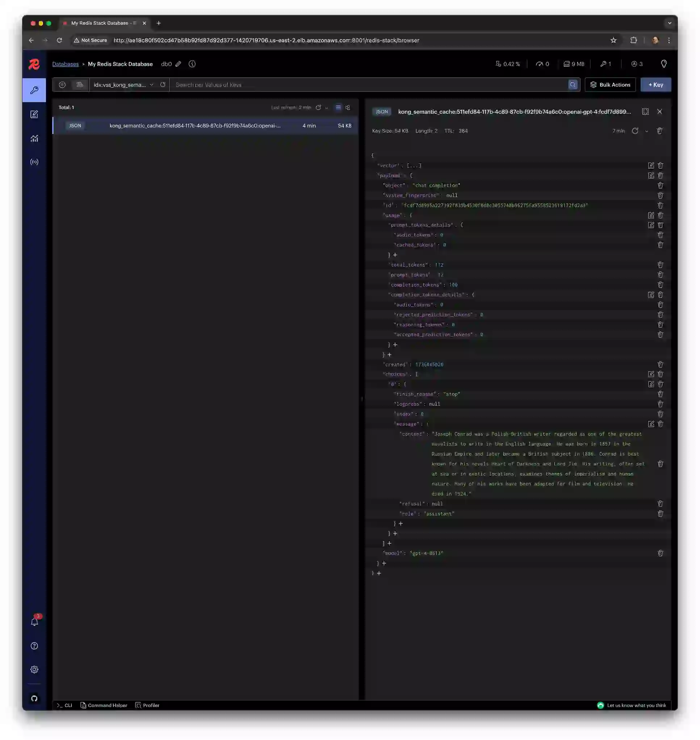Toggle full screen key details panel
Image resolution: width=700 pixels, height=740 pixels.
pyautogui.click(x=645, y=112)
